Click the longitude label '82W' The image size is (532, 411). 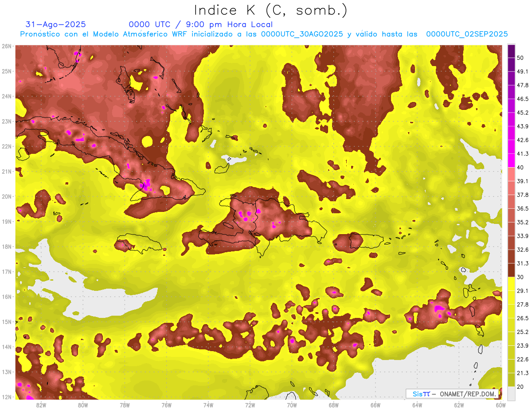[41, 405]
